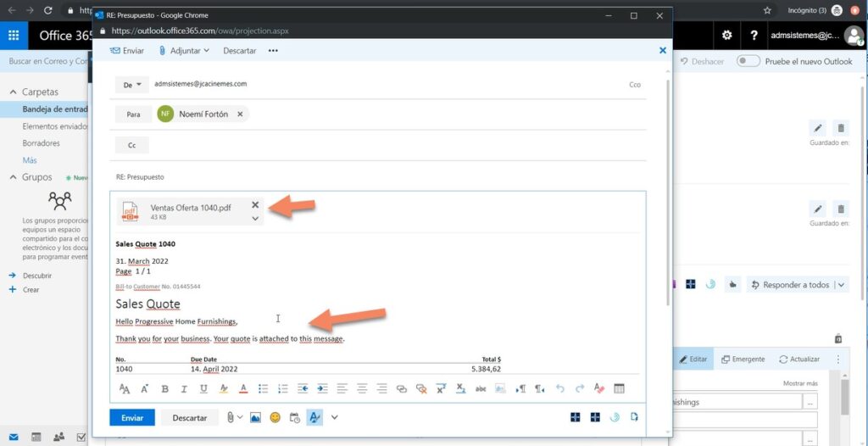Choose the font color tool
Viewport: 868px width, 446px height.
coord(243,389)
